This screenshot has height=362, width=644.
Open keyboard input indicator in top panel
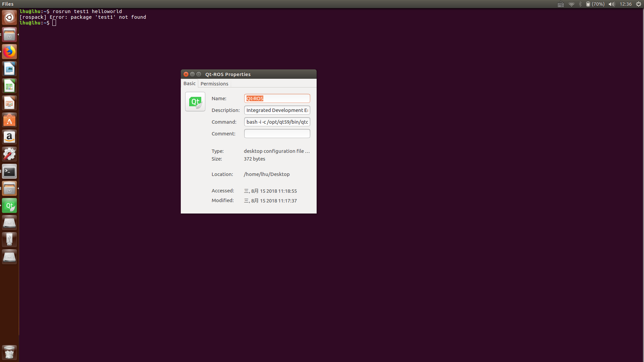(561, 4)
